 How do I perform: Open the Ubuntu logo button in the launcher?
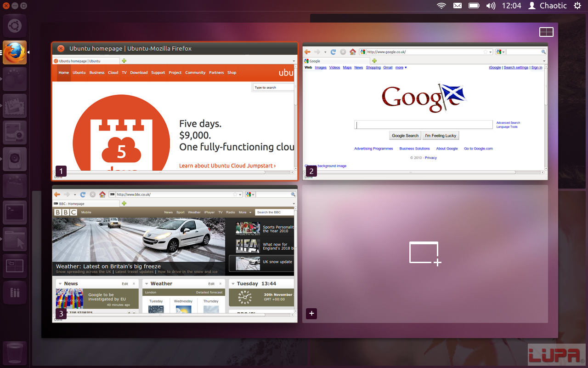(x=15, y=26)
